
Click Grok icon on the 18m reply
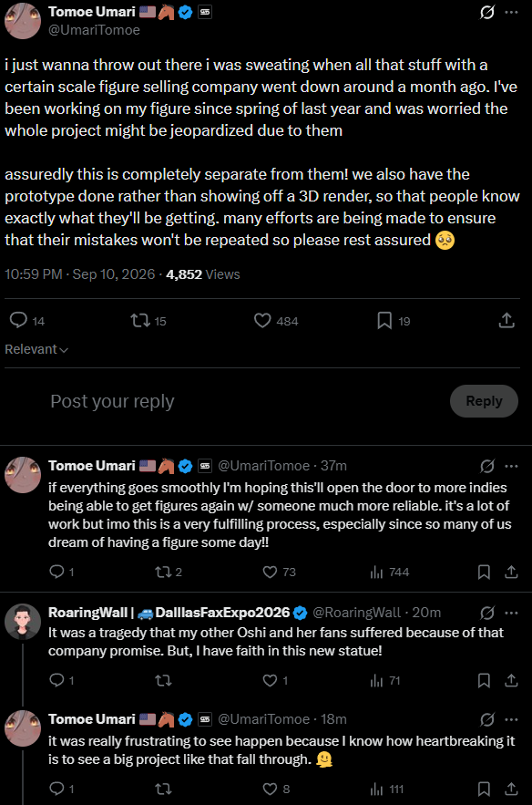pos(486,720)
